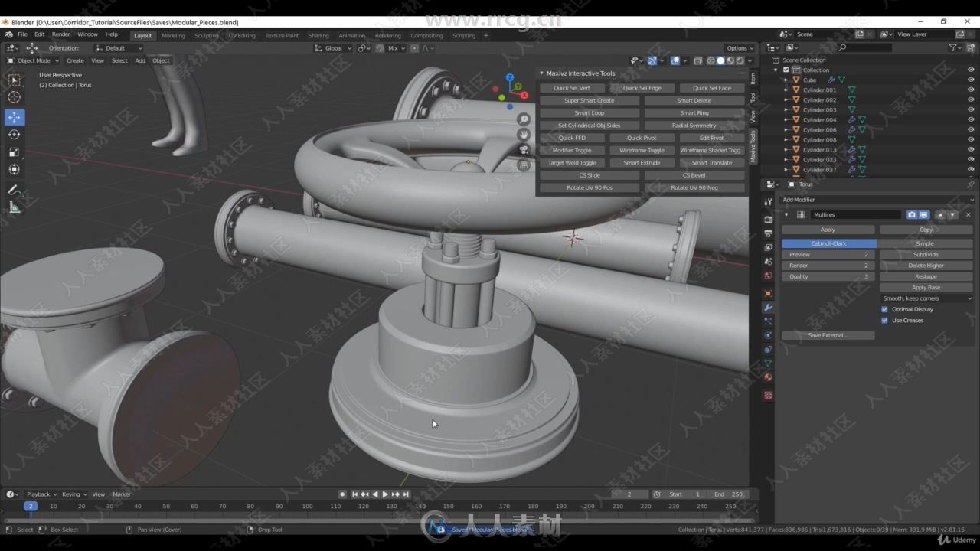
Task: Click the Quick Sel Vert button
Action: click(x=572, y=88)
